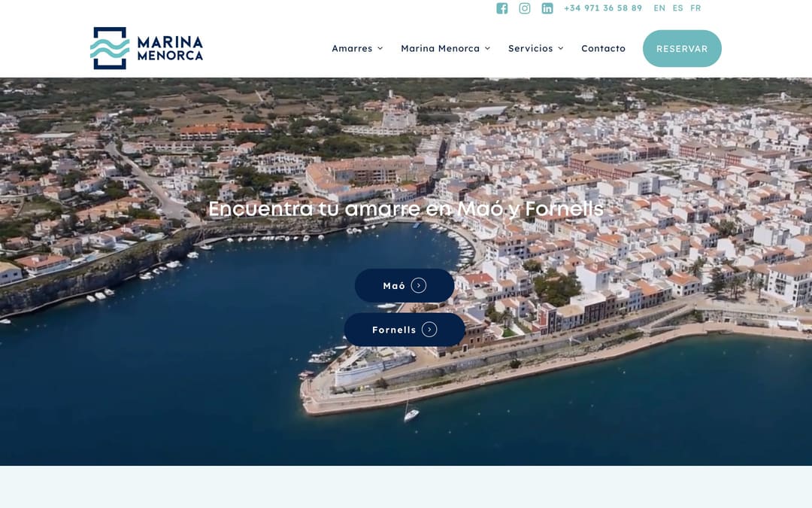Expand the Marina Menorca menu chevron

[x=487, y=48]
